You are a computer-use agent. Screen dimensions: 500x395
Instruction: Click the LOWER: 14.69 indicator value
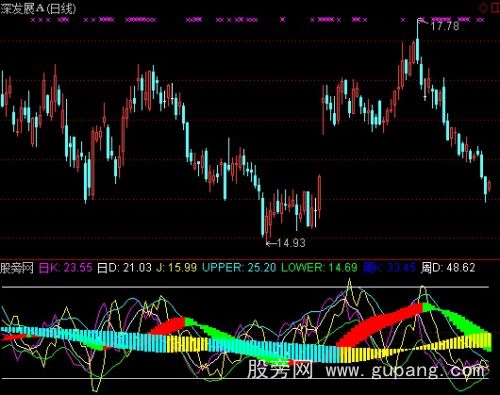click(x=319, y=267)
